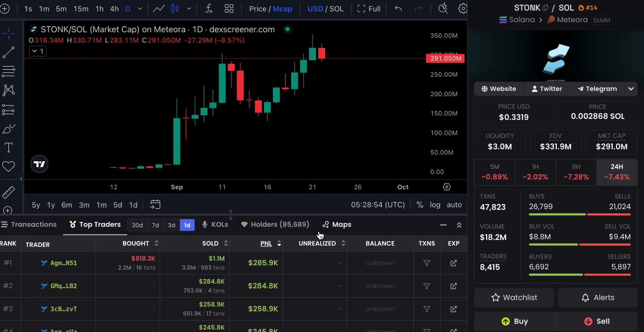Toggle percent scale on chart

coord(420,205)
